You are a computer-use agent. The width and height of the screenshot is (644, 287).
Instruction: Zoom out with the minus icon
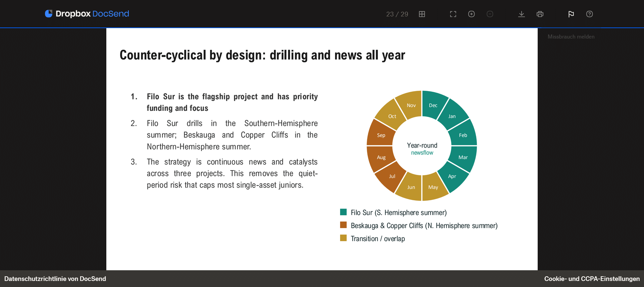point(490,14)
